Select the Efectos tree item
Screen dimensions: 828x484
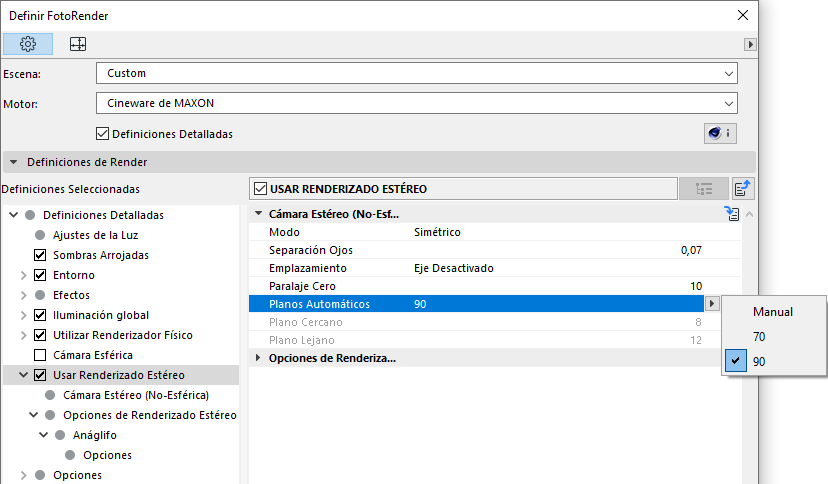tap(71, 295)
